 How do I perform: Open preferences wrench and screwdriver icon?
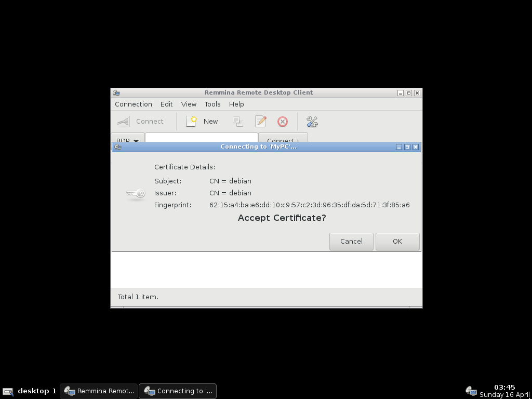[x=312, y=122]
